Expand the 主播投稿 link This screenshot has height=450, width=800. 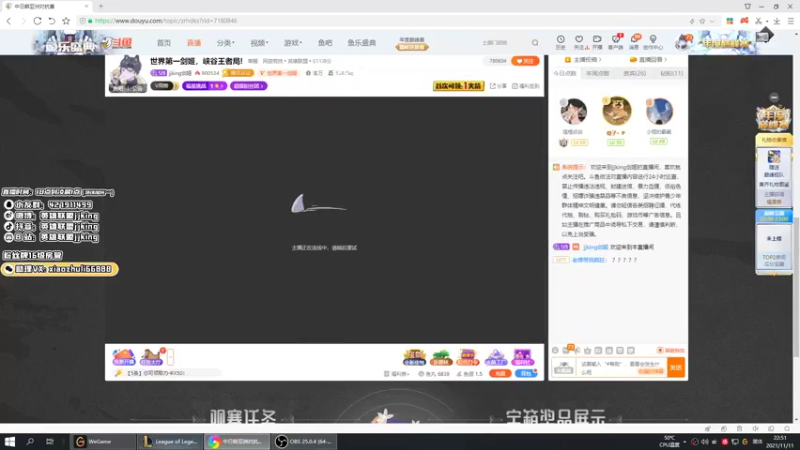583,60
